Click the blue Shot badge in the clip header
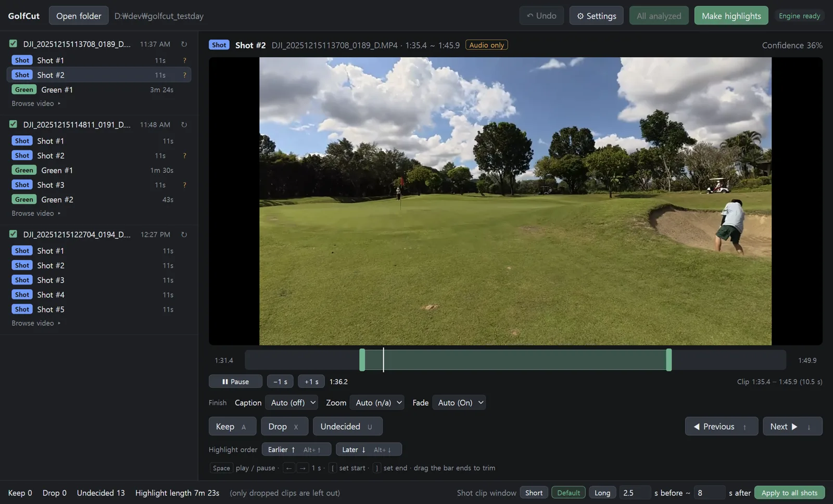This screenshot has height=504, width=833. 219,45
